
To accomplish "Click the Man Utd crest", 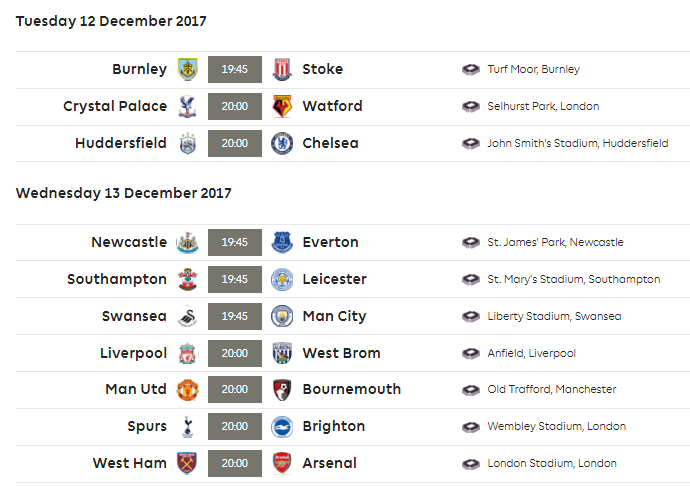I will pyautogui.click(x=187, y=390).
